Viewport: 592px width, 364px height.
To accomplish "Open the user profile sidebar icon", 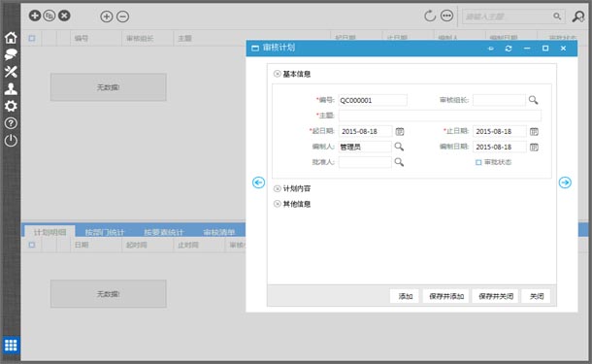I will tap(11, 89).
